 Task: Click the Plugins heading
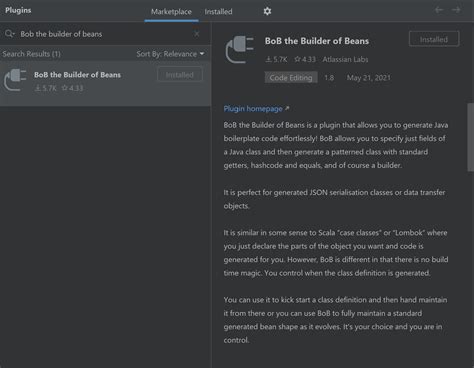point(18,10)
